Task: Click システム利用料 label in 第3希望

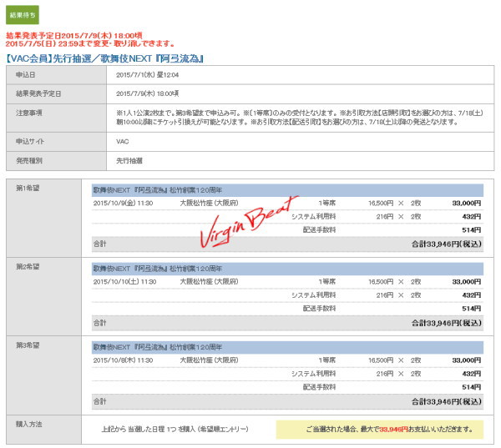Action: point(313,374)
